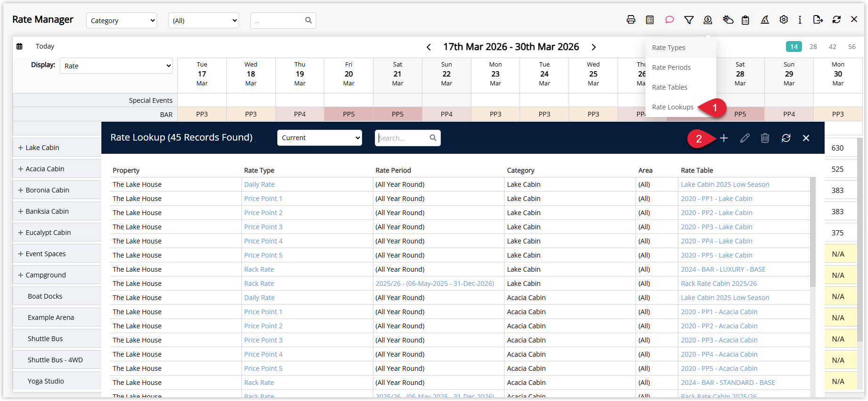This screenshot has width=868, height=401.
Task: Click the calendar icon beside Today
Action: pos(19,46)
